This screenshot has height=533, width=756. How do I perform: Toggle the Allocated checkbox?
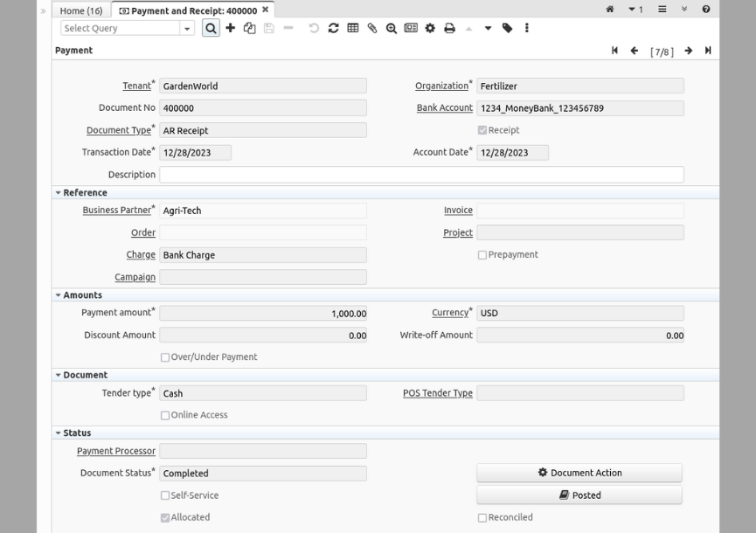165,517
